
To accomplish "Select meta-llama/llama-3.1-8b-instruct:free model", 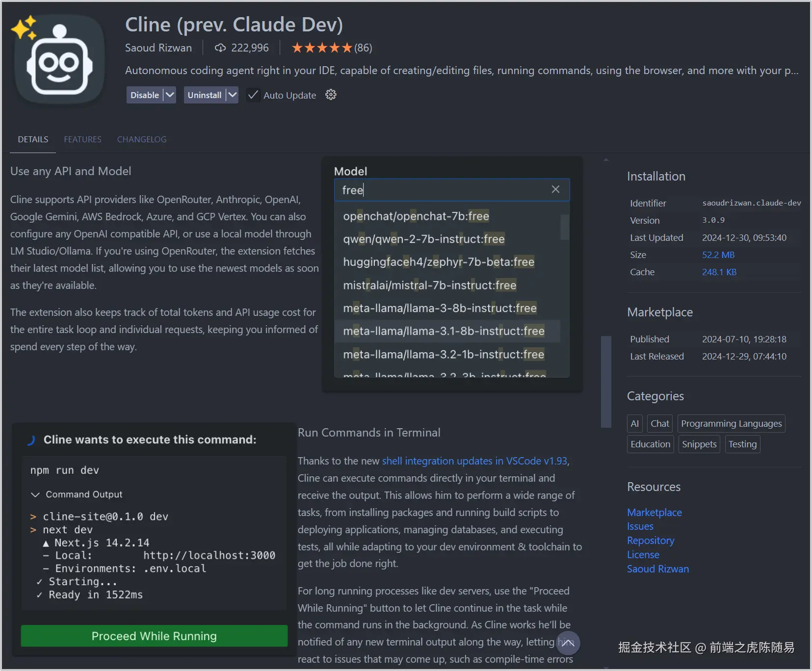I will pos(447,331).
